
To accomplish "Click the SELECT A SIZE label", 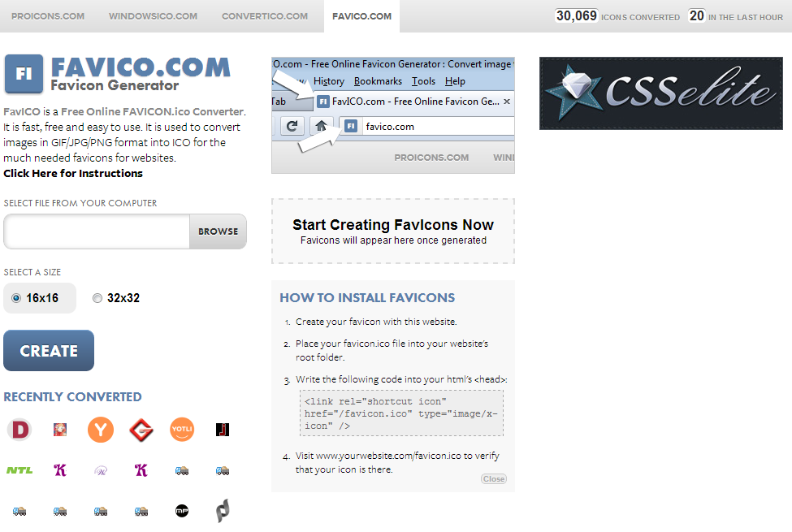I will 32,272.
